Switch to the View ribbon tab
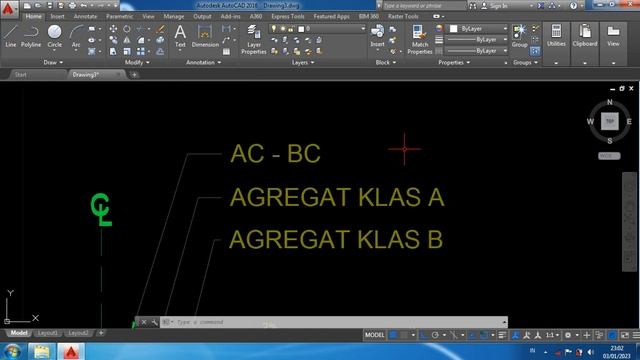Image resolution: width=640 pixels, height=360 pixels. pos(148,16)
